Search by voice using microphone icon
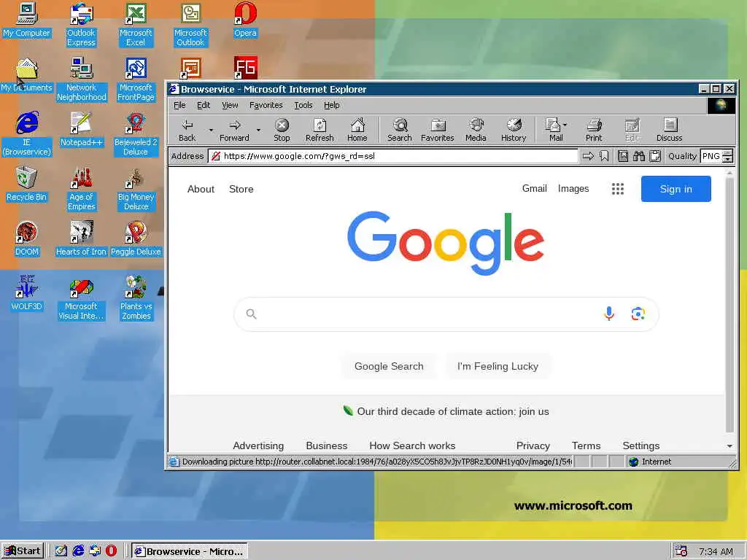Viewport: 747px width, 560px height. pyautogui.click(x=609, y=314)
